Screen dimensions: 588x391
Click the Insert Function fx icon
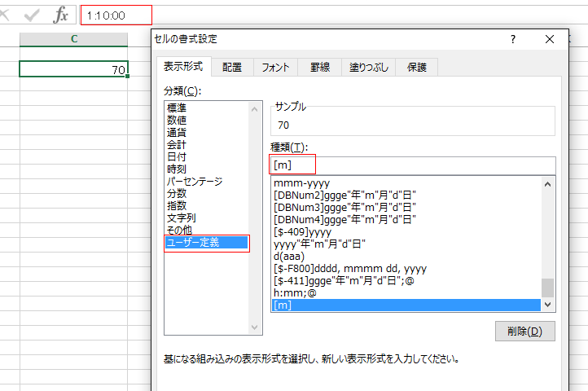point(61,15)
